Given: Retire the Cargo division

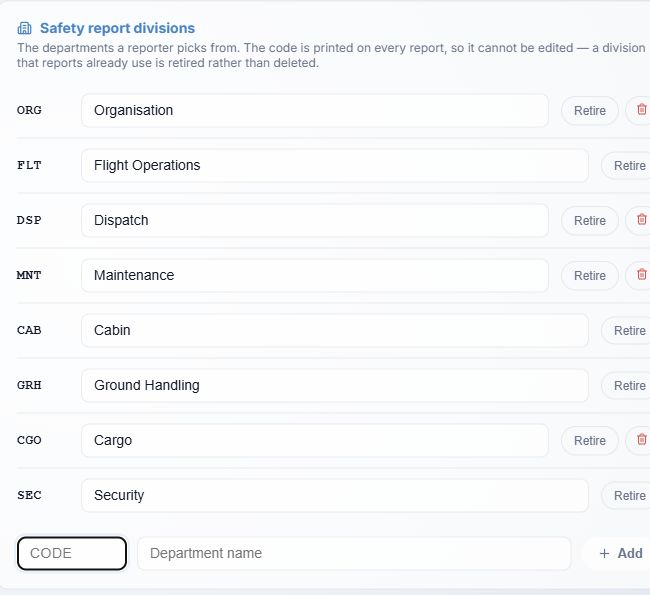Looking at the screenshot, I should pyautogui.click(x=589, y=441).
